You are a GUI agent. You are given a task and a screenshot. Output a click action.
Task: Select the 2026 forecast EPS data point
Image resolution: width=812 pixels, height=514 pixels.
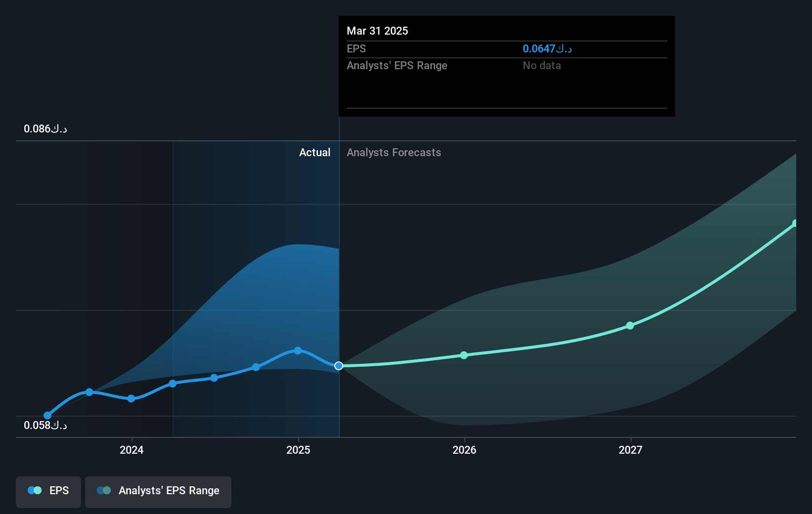[x=464, y=355]
